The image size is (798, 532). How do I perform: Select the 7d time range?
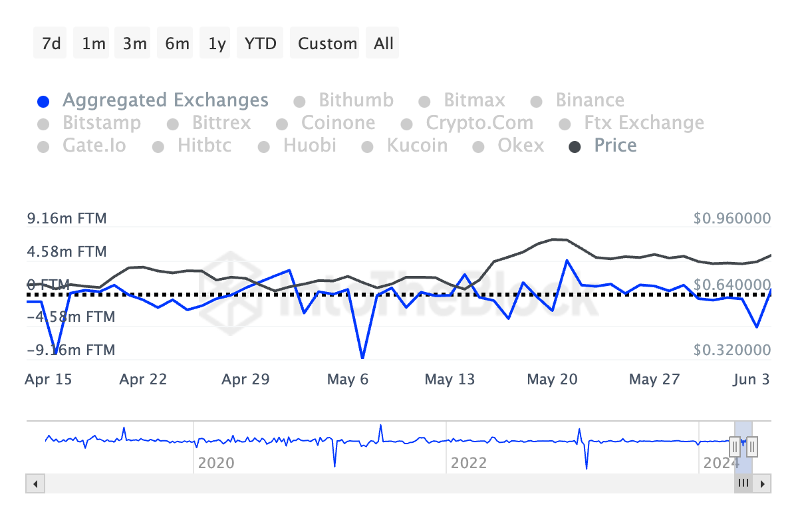51,44
